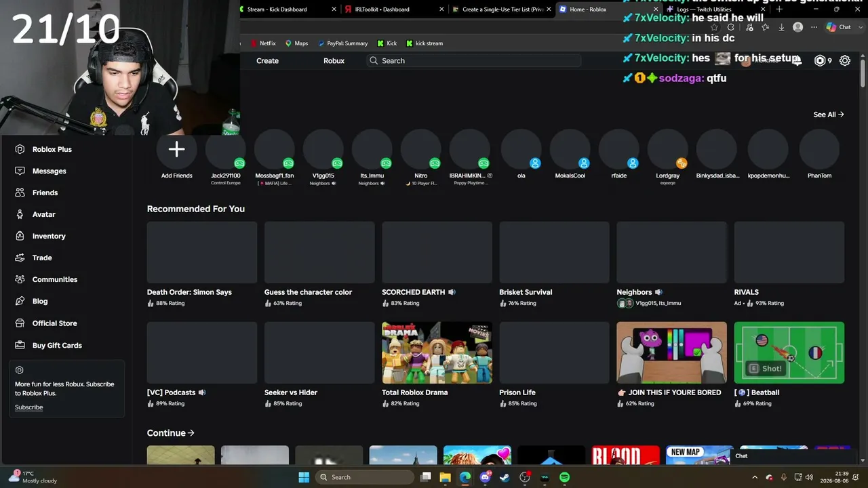
Task: Open Microsoft Edge from the taskbar
Action: pos(465,477)
